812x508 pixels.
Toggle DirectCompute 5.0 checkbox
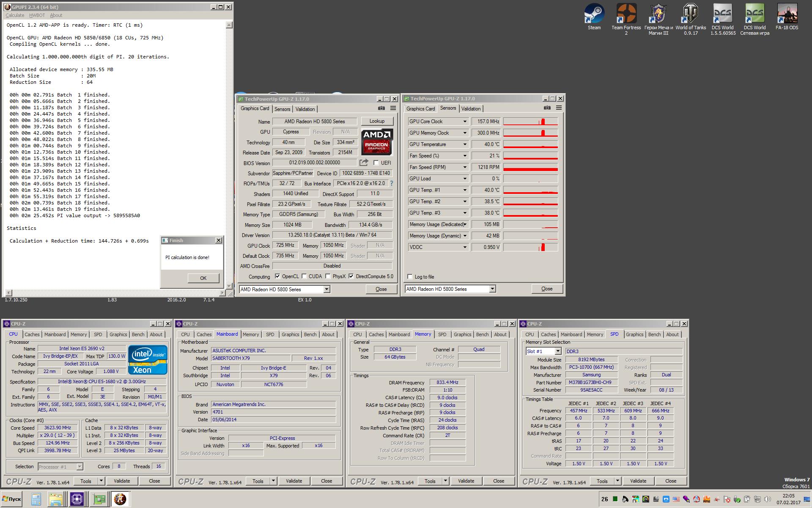click(x=351, y=276)
